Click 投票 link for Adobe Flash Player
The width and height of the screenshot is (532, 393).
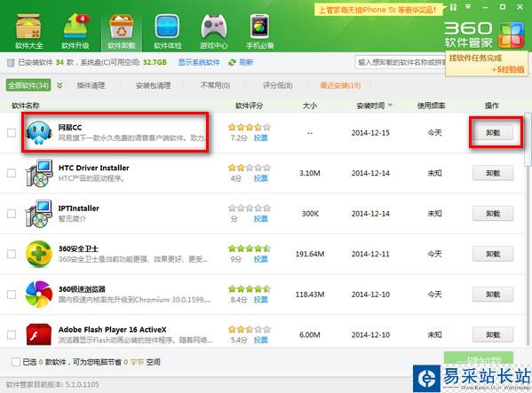260,340
